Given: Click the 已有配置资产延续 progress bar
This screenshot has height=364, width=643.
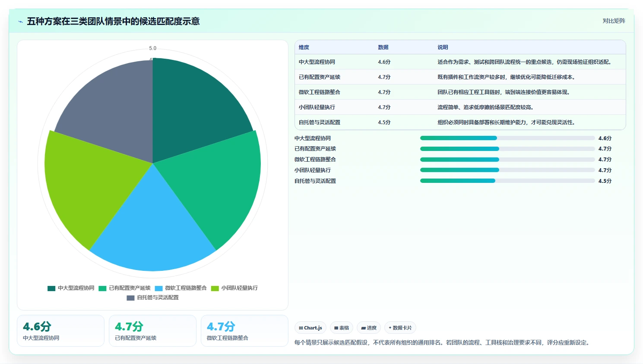Looking at the screenshot, I should point(507,149).
